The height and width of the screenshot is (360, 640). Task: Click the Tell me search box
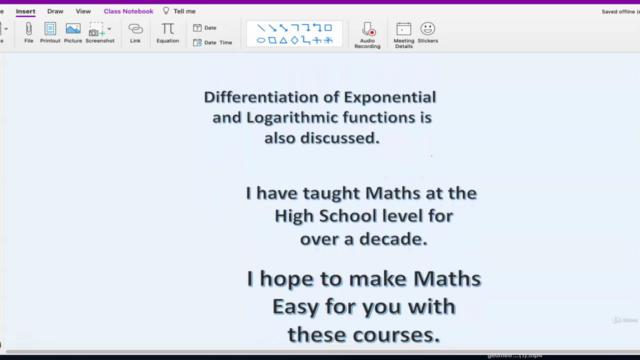click(x=180, y=11)
